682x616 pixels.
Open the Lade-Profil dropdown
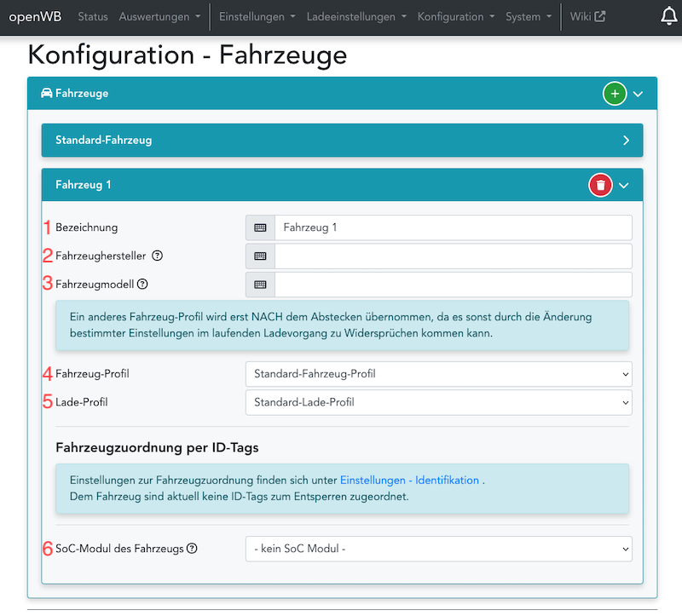tap(438, 401)
